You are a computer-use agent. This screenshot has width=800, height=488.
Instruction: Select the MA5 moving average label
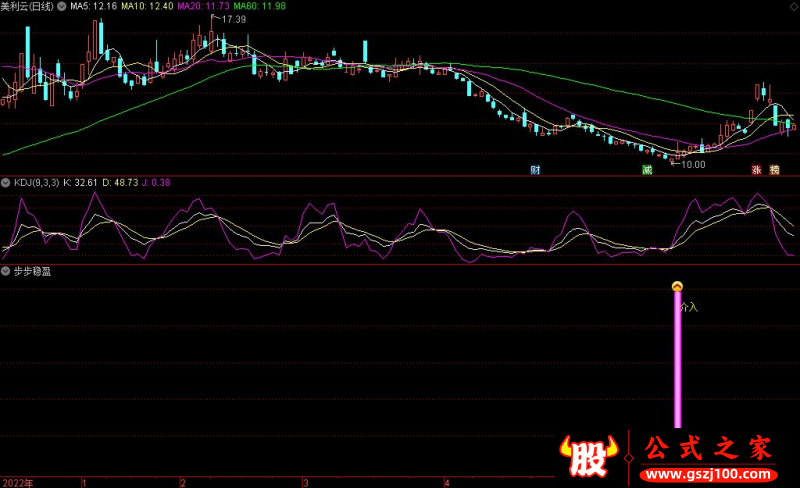coord(94,6)
